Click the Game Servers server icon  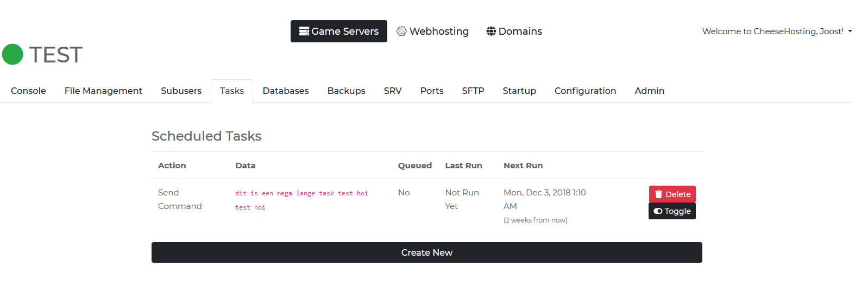(x=304, y=31)
